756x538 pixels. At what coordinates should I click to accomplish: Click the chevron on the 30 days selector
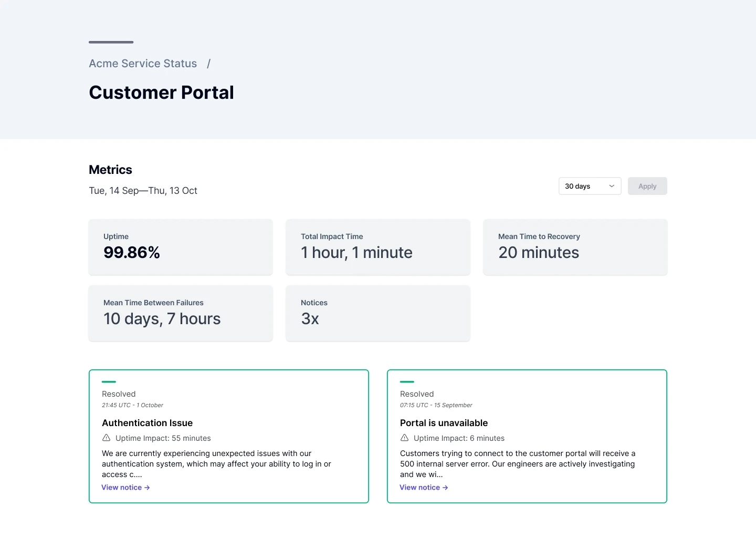[x=611, y=186]
